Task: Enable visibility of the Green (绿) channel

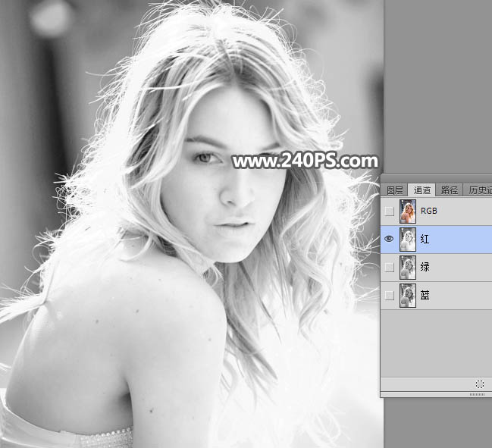Action: coord(390,267)
